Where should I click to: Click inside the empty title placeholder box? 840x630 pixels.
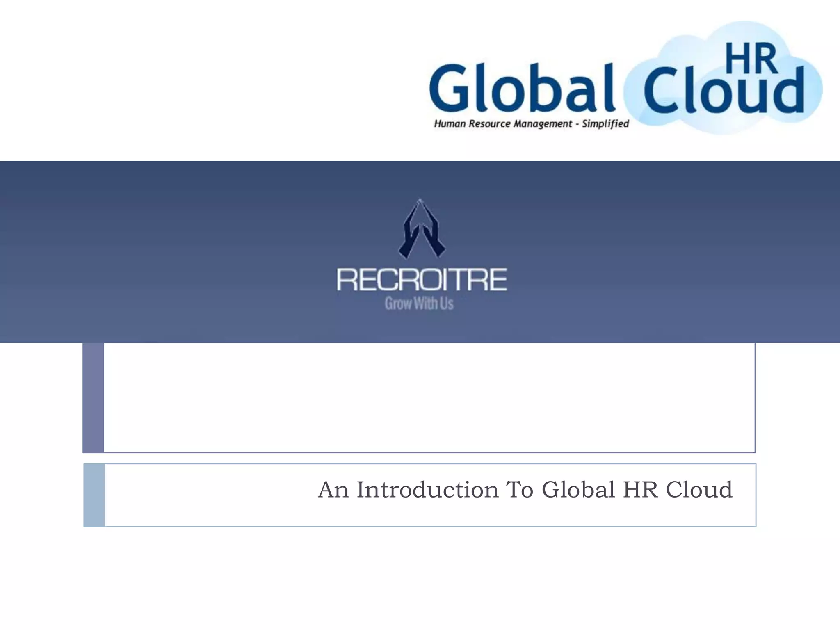point(429,397)
